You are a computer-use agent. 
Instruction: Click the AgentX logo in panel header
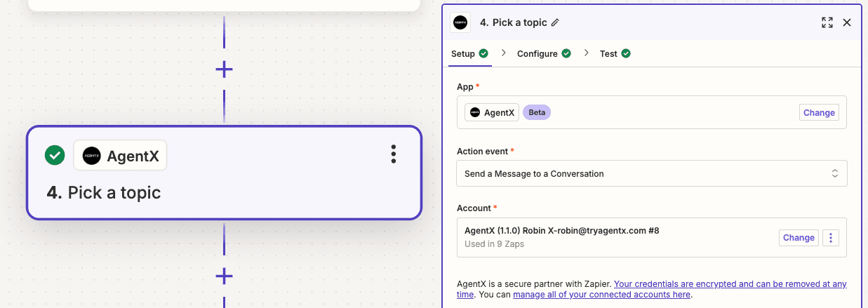pyautogui.click(x=460, y=22)
